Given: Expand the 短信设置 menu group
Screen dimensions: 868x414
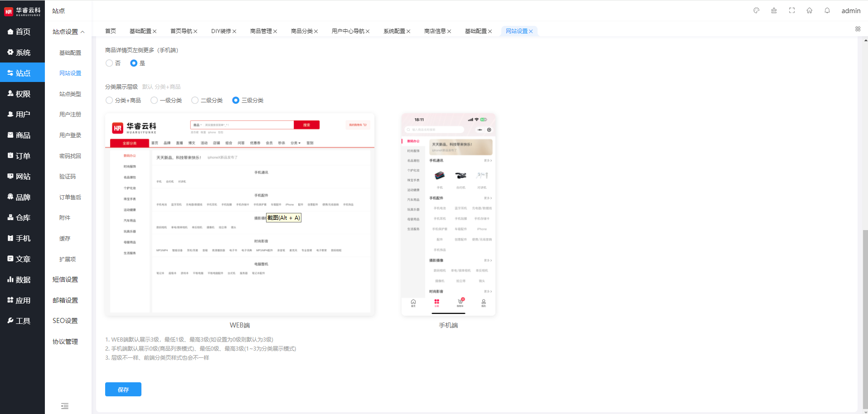Looking at the screenshot, I should click(65, 279).
